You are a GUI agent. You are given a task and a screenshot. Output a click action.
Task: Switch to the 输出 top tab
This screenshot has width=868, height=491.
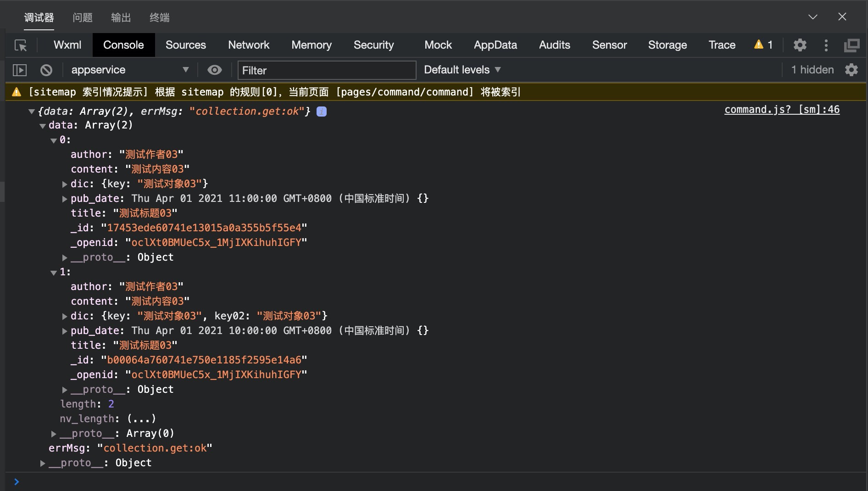click(121, 17)
